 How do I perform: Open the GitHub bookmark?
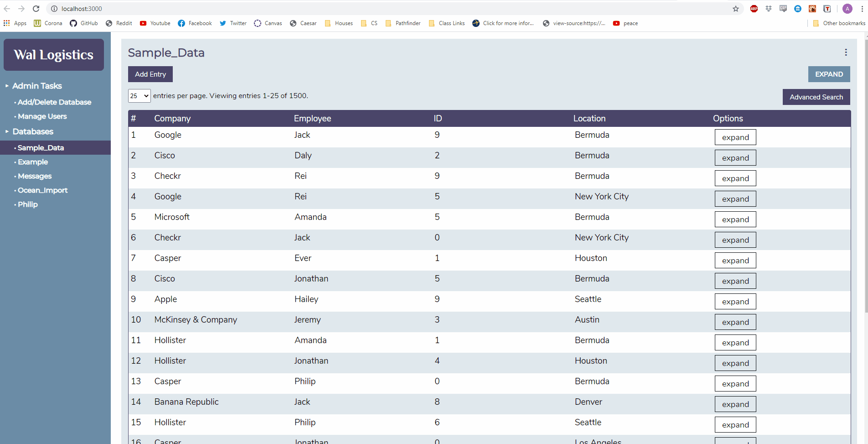84,23
